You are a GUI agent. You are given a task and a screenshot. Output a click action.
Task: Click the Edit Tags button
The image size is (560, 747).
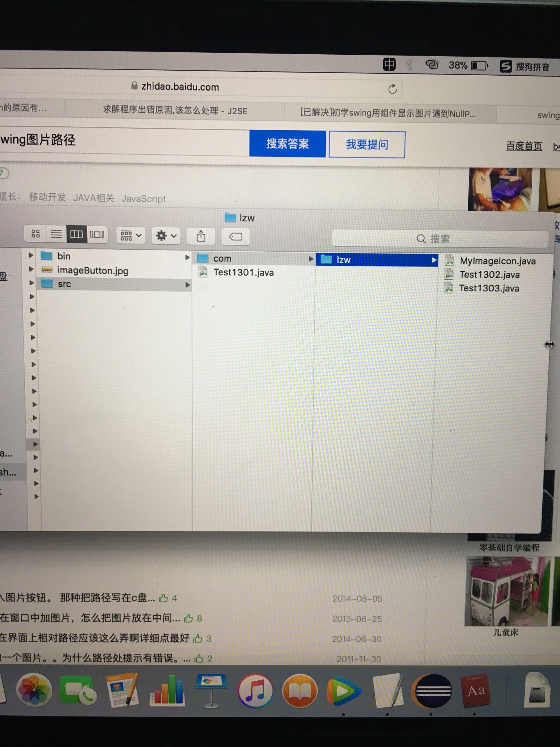235,236
